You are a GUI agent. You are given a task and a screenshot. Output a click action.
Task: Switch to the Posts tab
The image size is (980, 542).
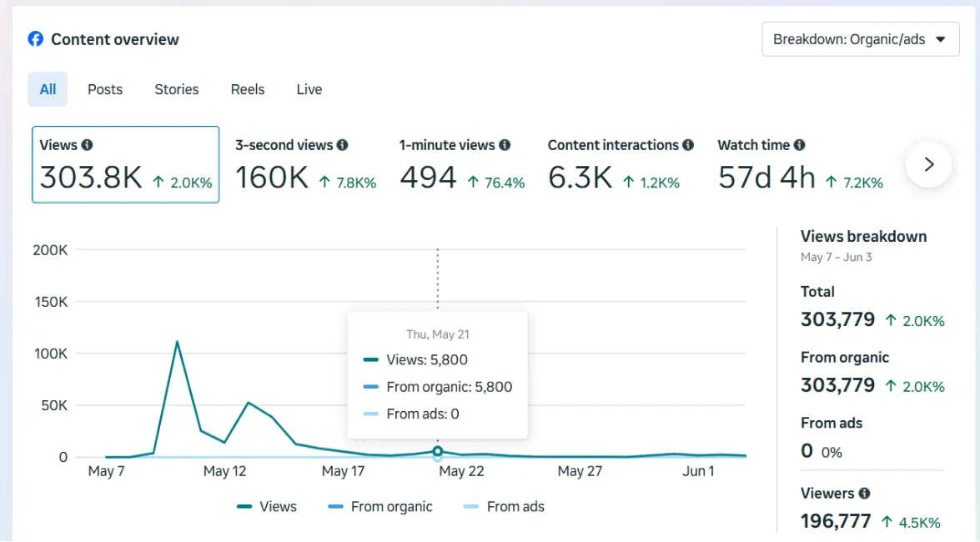tap(105, 89)
